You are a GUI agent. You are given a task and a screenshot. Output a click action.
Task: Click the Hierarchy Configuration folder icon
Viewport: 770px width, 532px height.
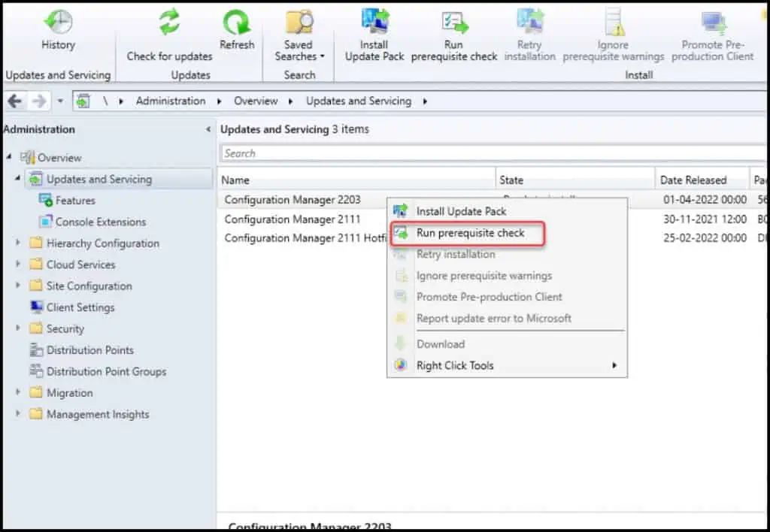(36, 243)
